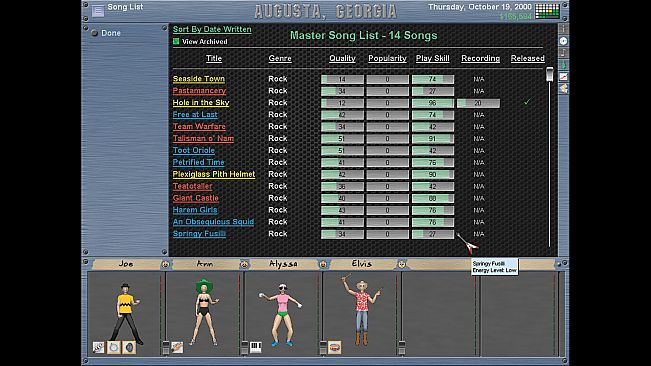Image resolution: width=651 pixels, height=366 pixels.
Task: Click the fader beside Elvis's drum icon
Action: point(323,348)
